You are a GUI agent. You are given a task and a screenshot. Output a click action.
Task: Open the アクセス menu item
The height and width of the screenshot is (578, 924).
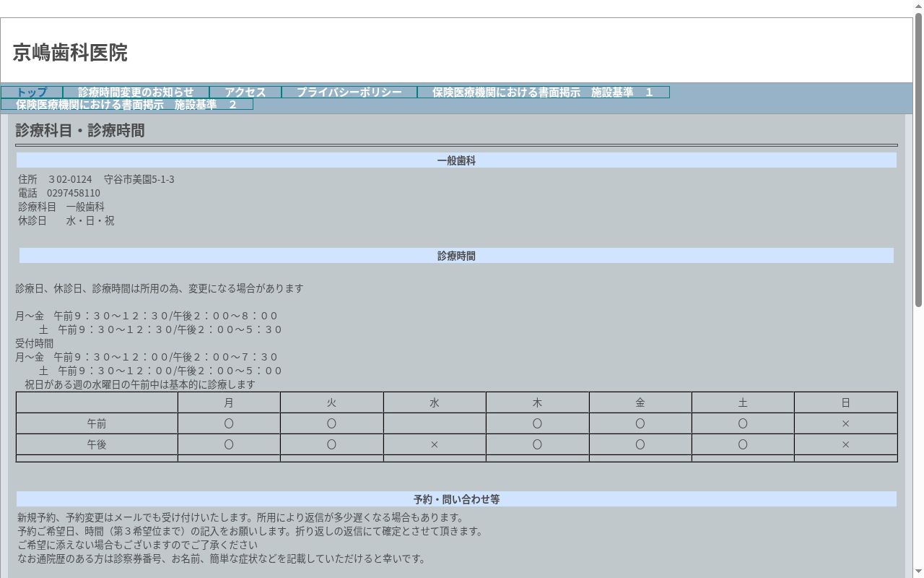click(245, 92)
